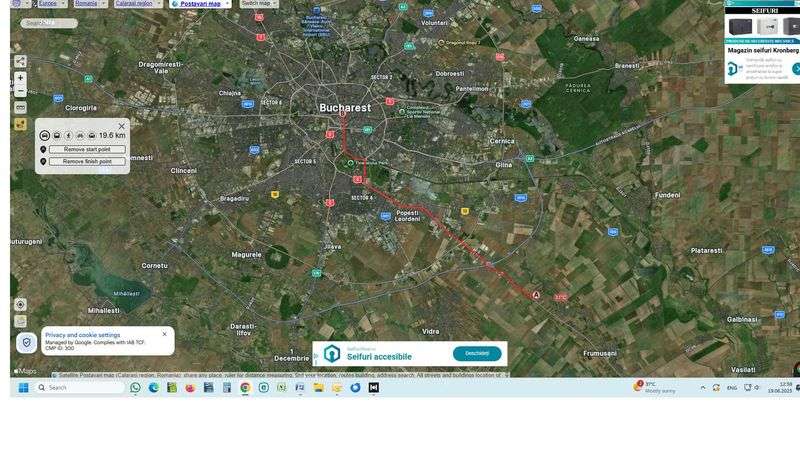Open the weather widget in taskbar
Screen dimensions: 800x450
(655, 387)
